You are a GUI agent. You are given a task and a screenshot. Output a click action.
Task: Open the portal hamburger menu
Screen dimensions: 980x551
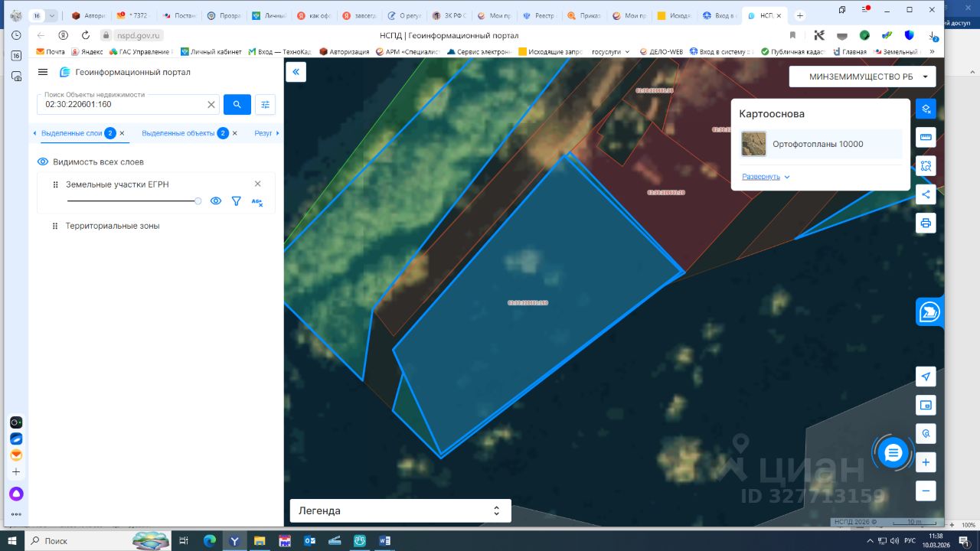click(x=43, y=72)
